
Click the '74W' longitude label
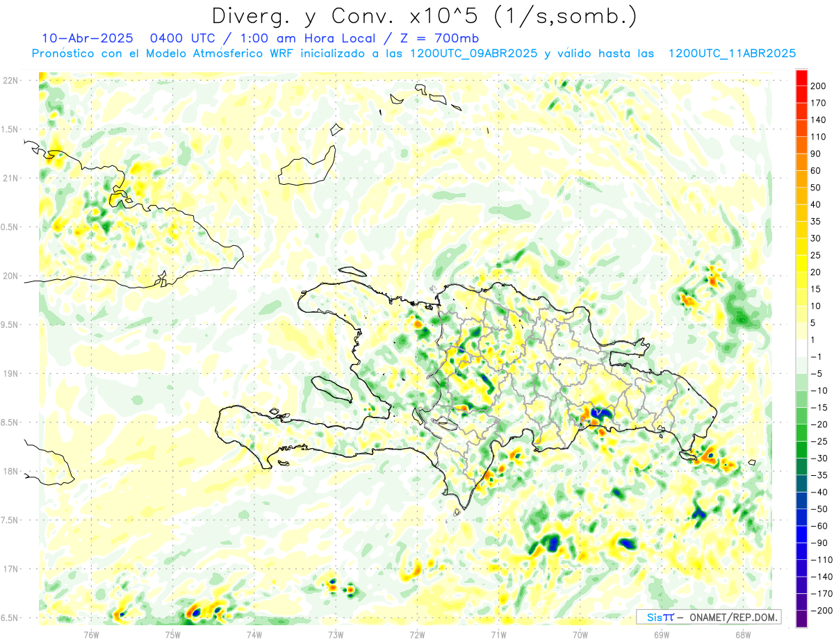[x=254, y=634]
